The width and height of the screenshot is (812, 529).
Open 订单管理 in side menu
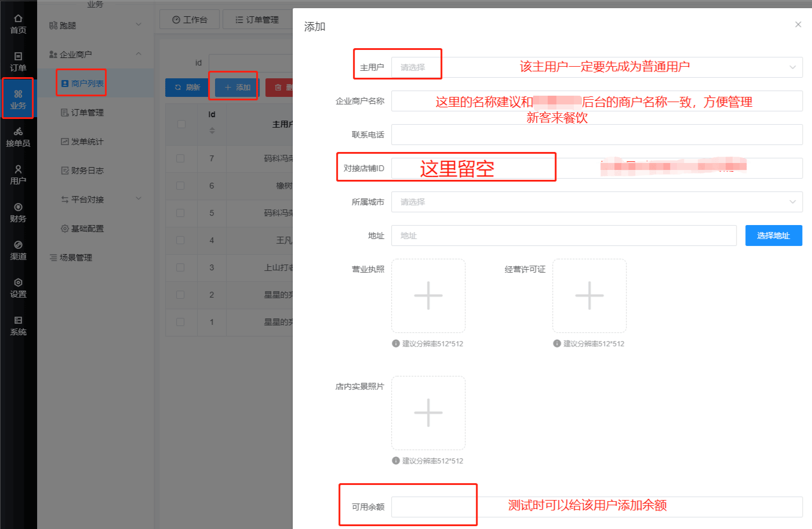click(x=82, y=113)
